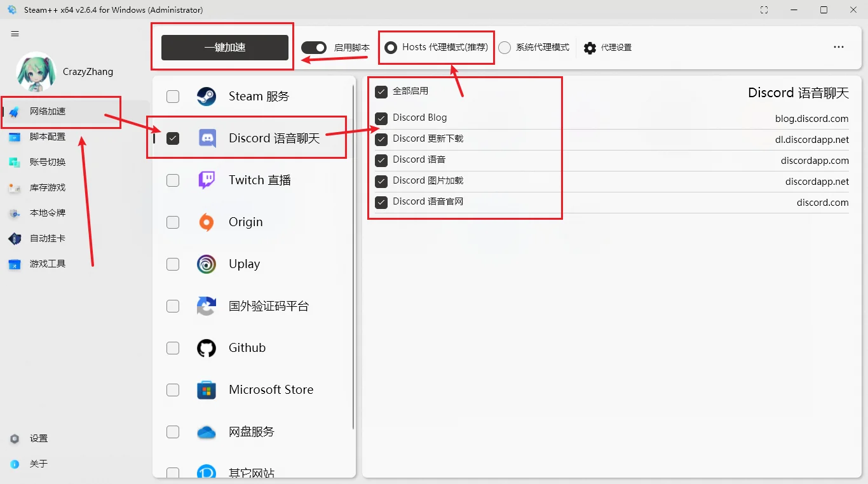Click the 设置 gear icon in sidebar
This screenshot has height=484, width=868.
(15, 439)
